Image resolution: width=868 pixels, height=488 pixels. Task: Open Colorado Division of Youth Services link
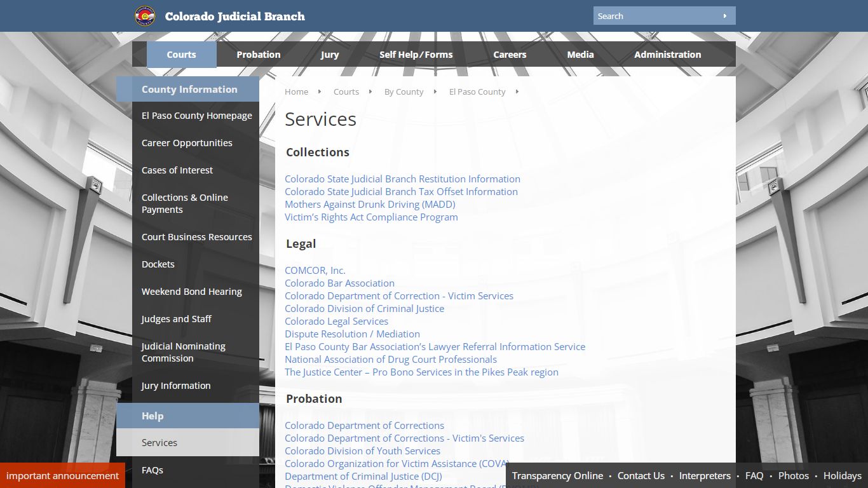tap(362, 451)
